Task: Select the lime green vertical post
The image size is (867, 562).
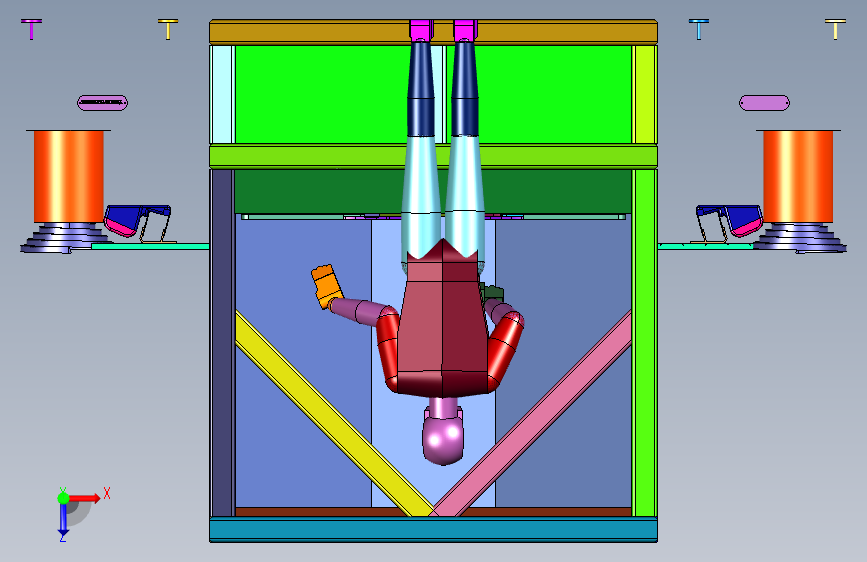Action: tap(644, 343)
